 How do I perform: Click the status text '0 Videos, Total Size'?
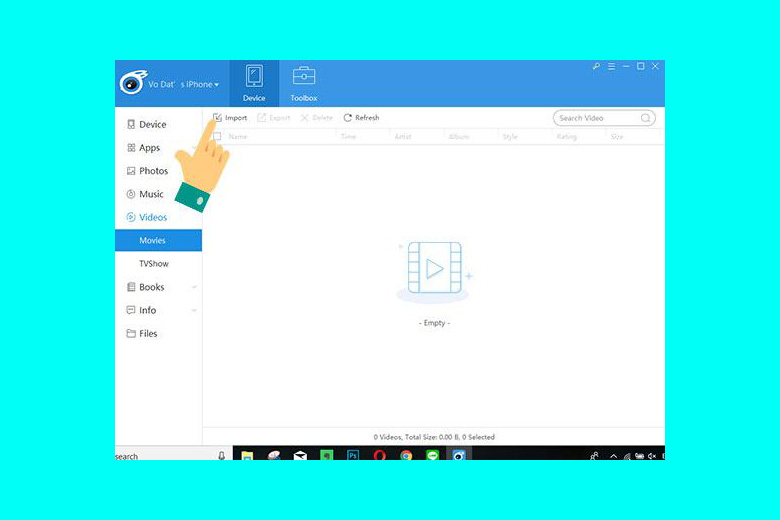(x=434, y=437)
